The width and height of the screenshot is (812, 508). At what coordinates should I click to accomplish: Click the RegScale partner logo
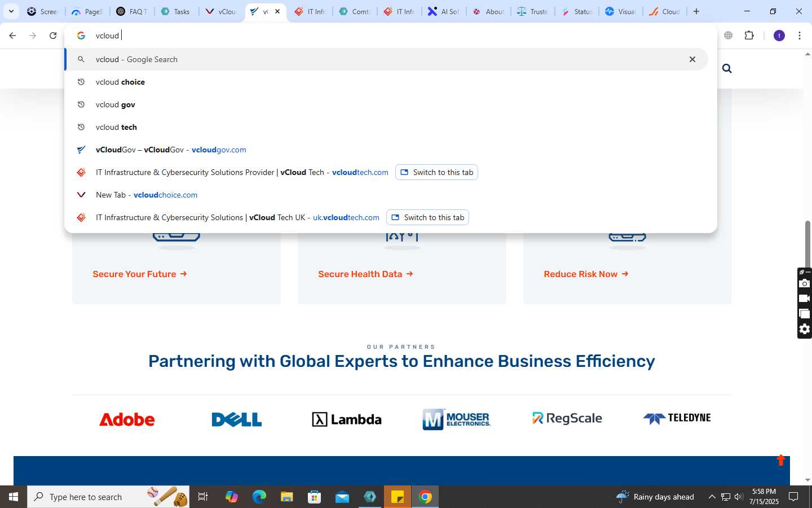tap(567, 418)
